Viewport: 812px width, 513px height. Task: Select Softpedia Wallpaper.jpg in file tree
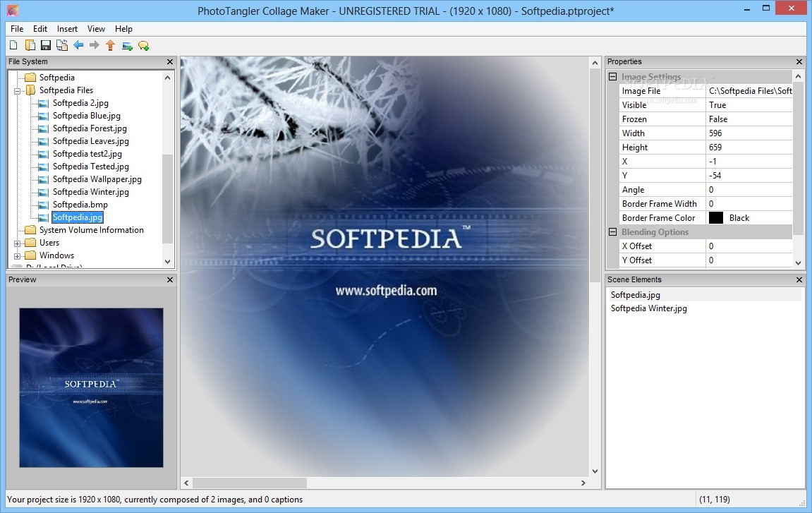(x=97, y=179)
